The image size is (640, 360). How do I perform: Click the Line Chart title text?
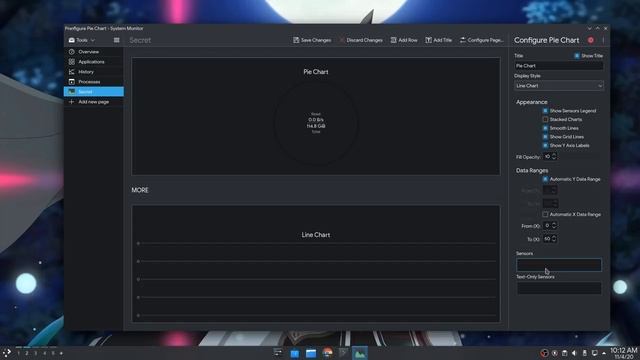coord(316,235)
